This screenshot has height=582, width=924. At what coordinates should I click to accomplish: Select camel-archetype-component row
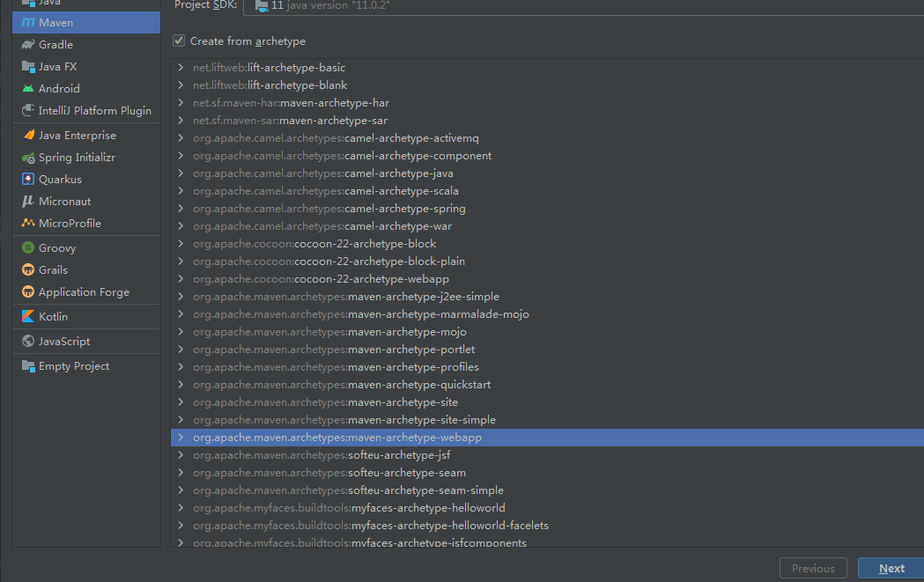point(548,156)
